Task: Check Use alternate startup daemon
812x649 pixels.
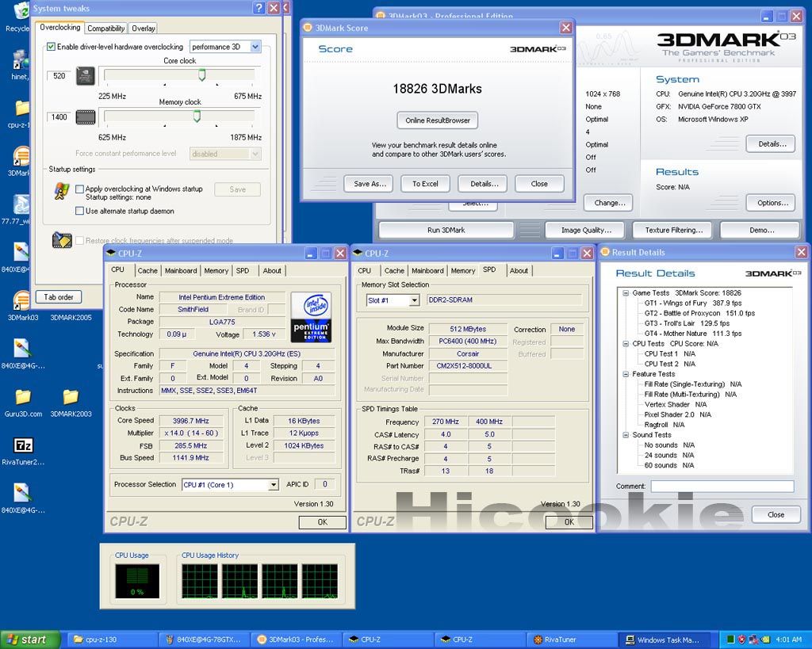Action: (x=79, y=211)
